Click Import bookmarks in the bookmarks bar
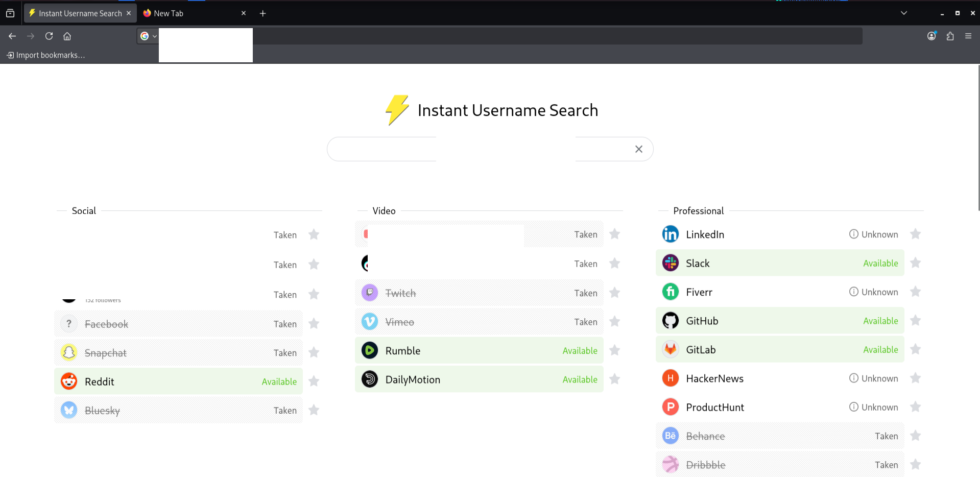 [45, 55]
